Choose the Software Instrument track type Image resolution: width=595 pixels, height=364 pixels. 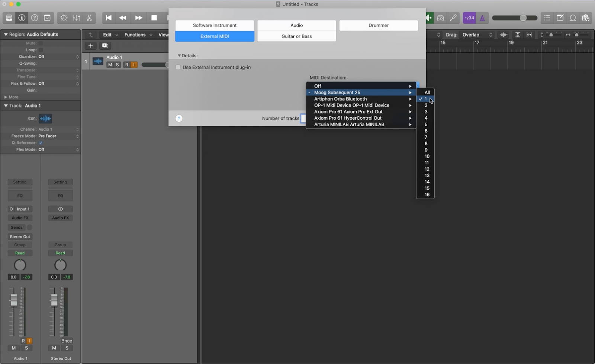click(215, 25)
